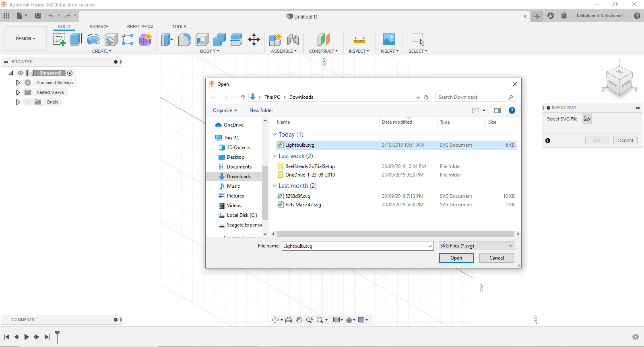Activate the Unsaved component radio button
This screenshot has width=644, height=347.
(x=70, y=73)
